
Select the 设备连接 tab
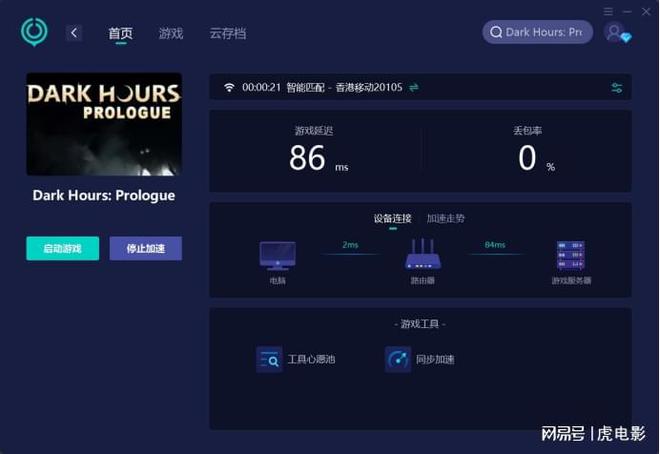click(392, 218)
